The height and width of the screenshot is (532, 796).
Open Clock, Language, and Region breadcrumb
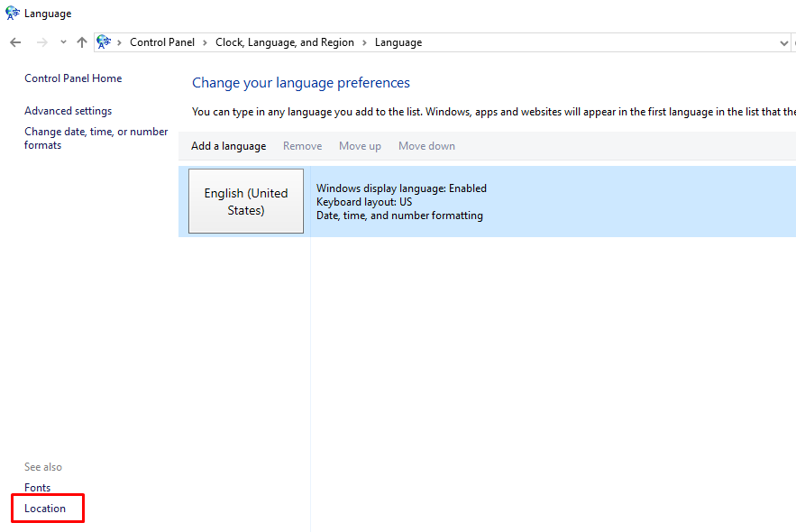click(x=284, y=42)
